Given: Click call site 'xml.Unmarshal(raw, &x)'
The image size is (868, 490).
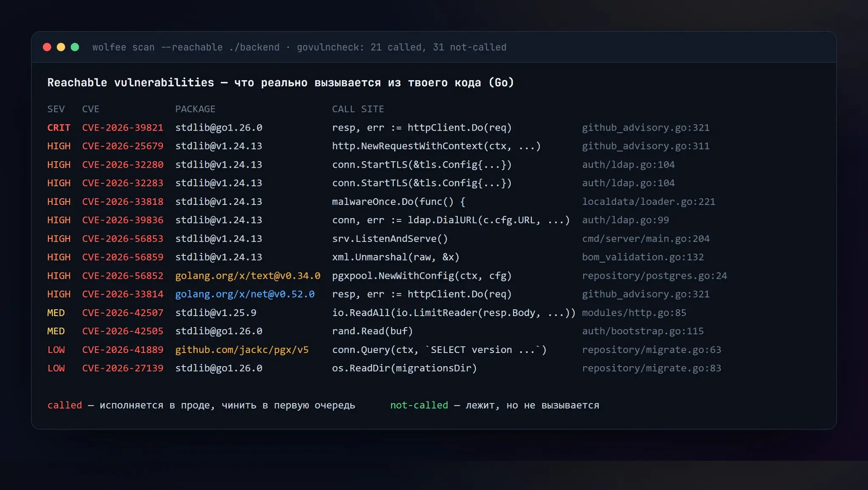Looking at the screenshot, I should coord(396,257).
